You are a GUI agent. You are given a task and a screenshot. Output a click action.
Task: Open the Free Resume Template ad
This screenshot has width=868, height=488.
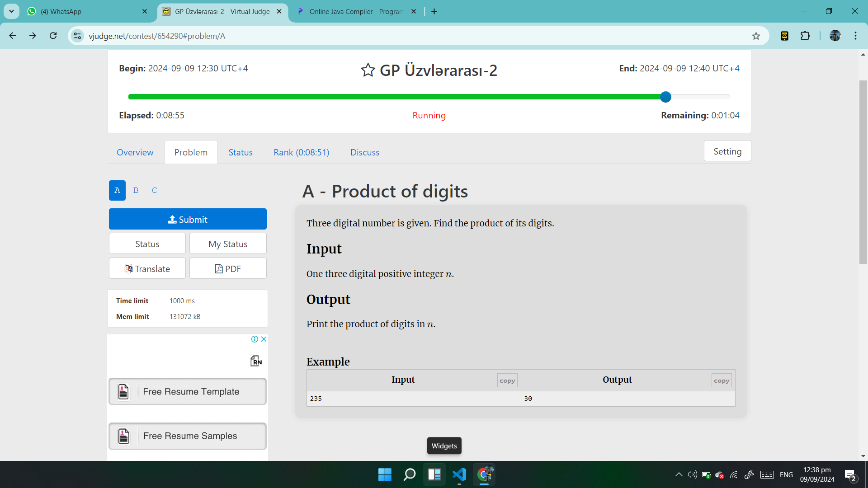188,392
